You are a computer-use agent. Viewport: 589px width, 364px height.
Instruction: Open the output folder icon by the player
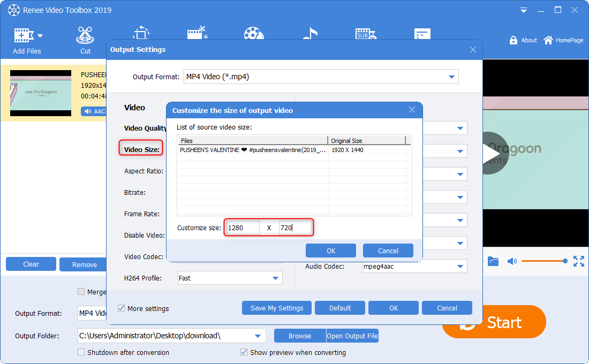[493, 261]
